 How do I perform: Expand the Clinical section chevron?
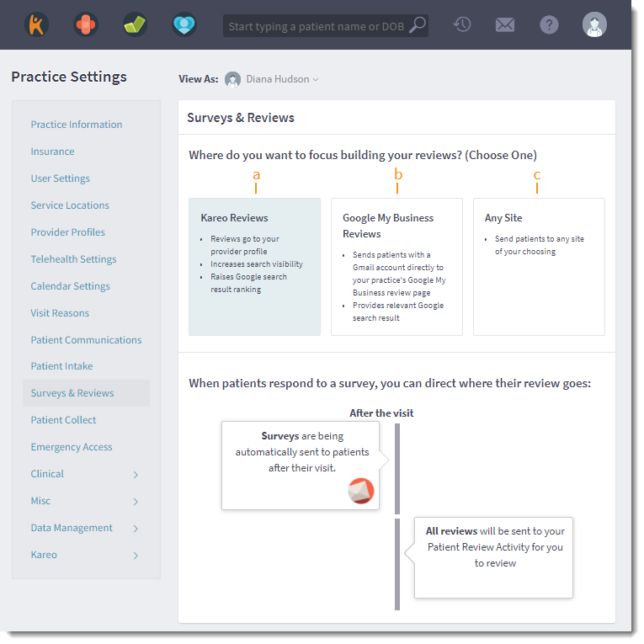point(136,475)
